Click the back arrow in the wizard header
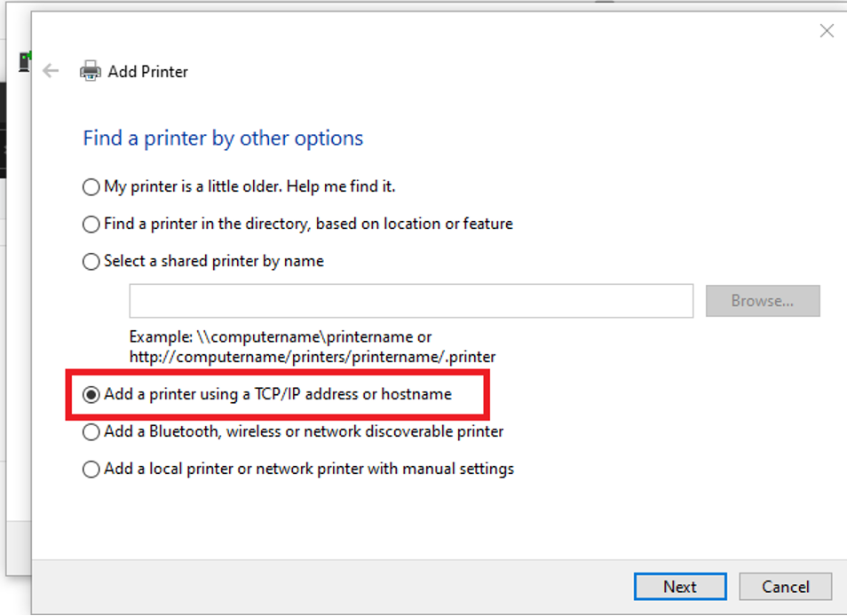 pos(51,71)
